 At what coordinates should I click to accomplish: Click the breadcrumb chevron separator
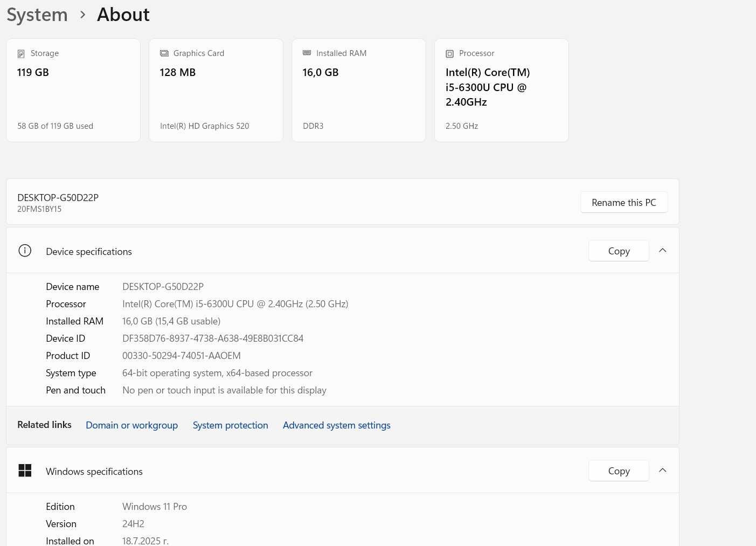[82, 15]
